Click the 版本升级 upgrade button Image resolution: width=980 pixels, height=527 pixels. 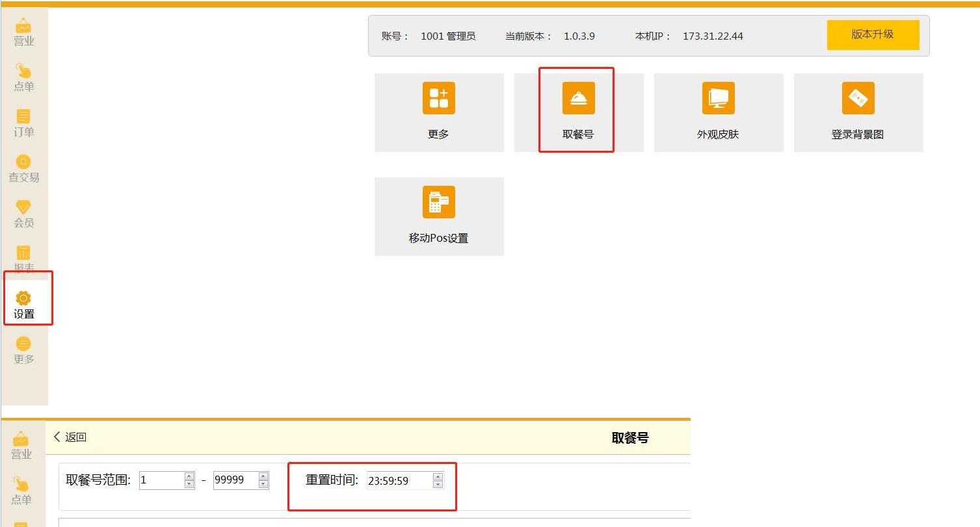click(873, 34)
